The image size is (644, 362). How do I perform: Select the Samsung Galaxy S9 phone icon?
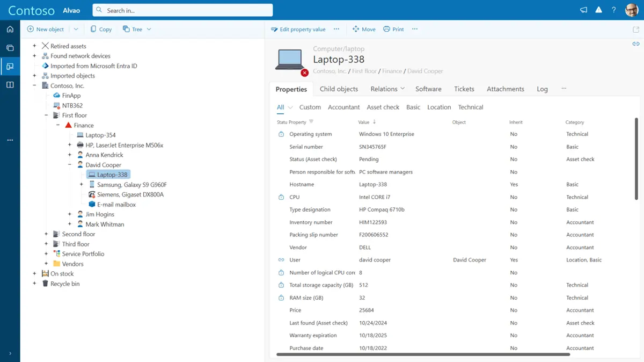pos(92,185)
